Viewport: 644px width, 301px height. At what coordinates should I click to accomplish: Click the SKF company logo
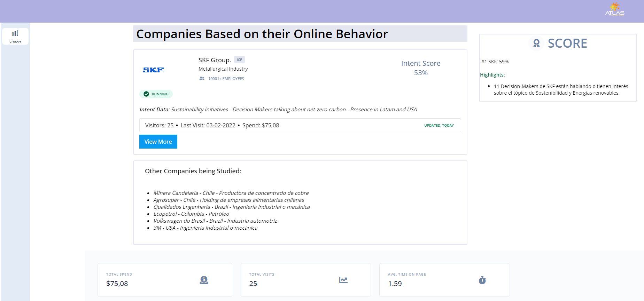(x=153, y=70)
